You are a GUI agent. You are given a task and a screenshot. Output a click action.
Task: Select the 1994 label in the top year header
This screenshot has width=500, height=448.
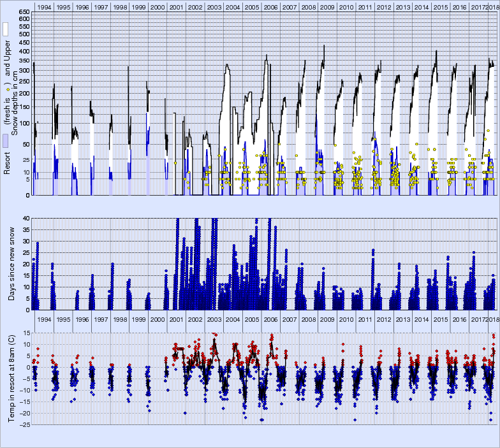click(x=44, y=7)
